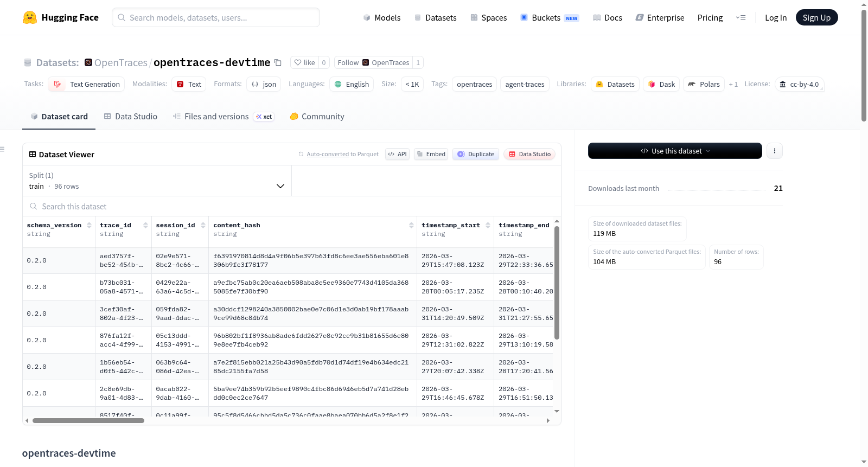Viewport: 868px width, 467px height.
Task: Switch to the Data Studio tab
Action: pyautogui.click(x=130, y=116)
